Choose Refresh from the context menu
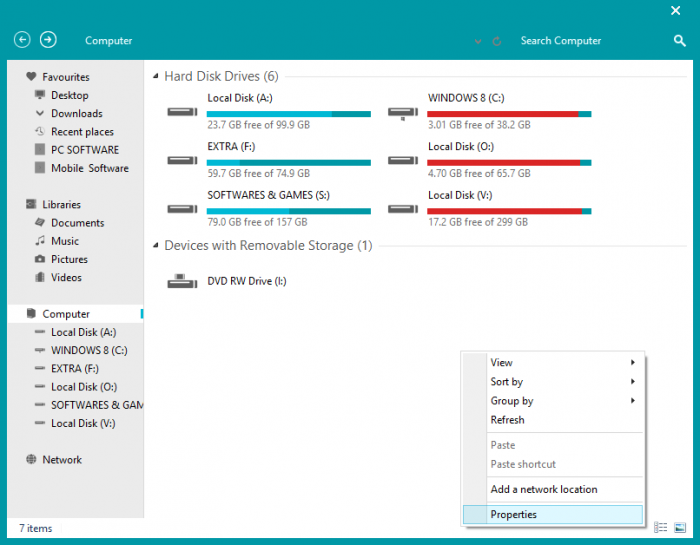 pos(553,420)
